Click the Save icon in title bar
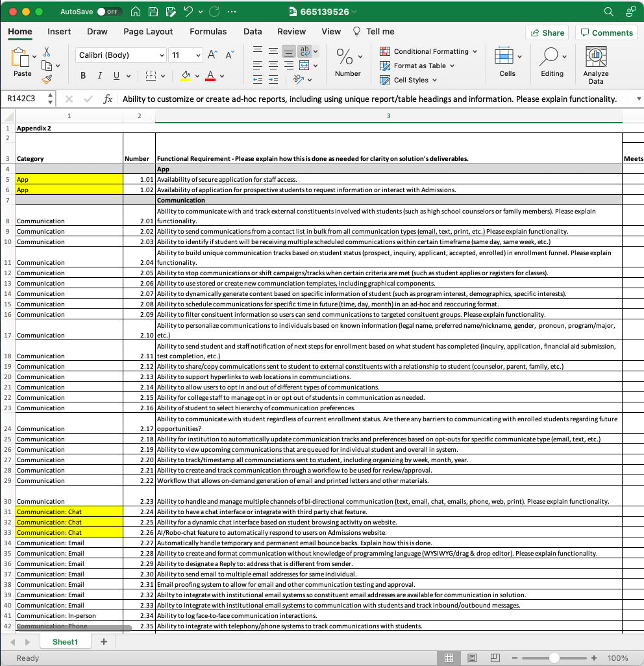644x666 pixels. pos(153,12)
